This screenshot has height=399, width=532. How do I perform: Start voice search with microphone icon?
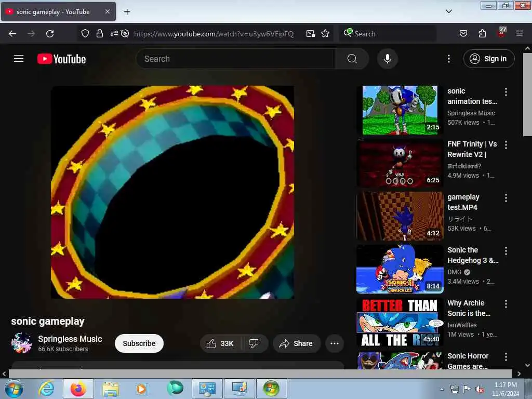tap(387, 59)
